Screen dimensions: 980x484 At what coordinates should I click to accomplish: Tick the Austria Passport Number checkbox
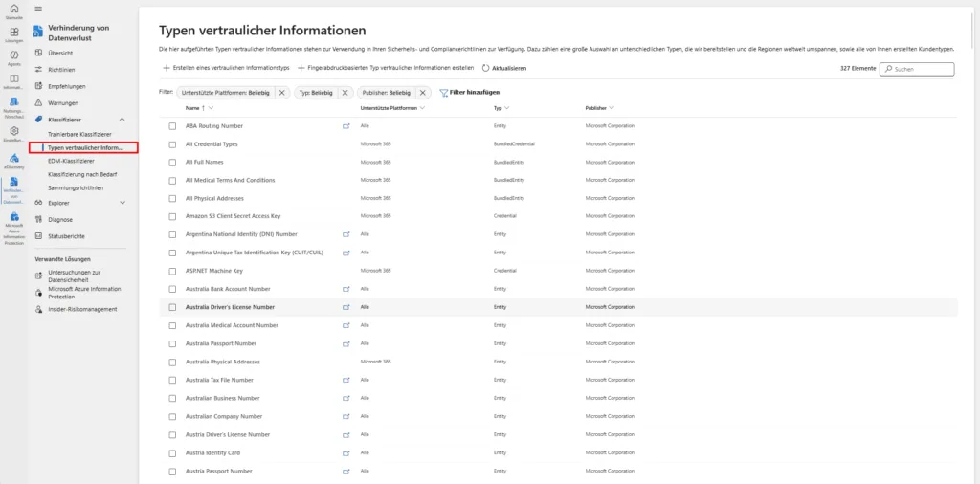coord(172,471)
